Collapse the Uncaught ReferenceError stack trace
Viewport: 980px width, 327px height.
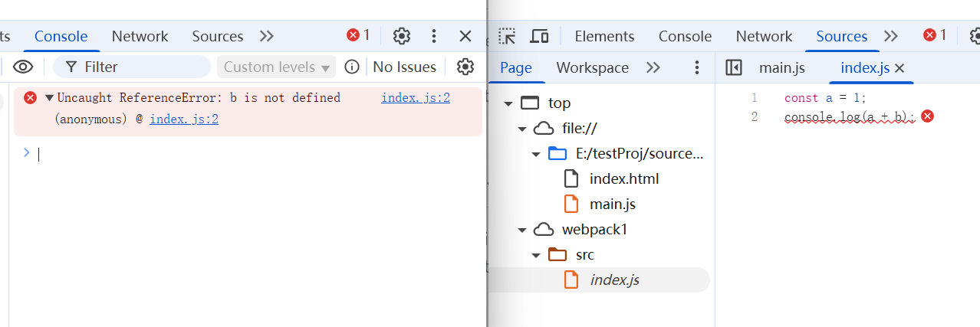[49, 98]
